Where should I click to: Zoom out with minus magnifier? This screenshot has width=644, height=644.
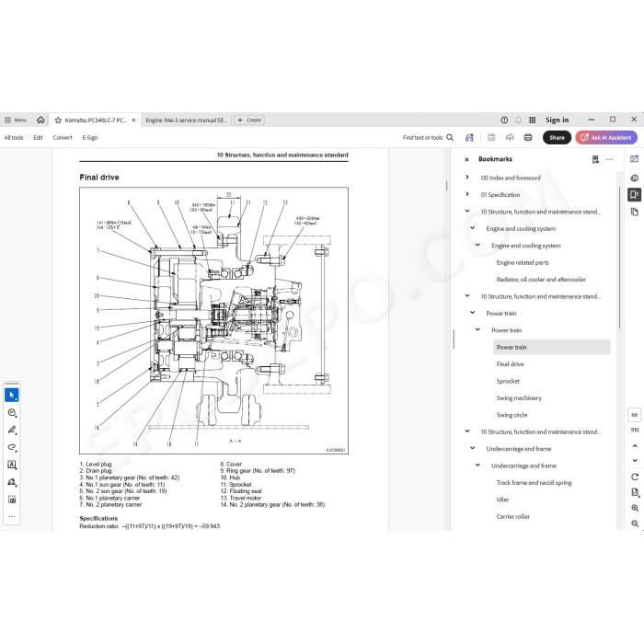pos(635,523)
